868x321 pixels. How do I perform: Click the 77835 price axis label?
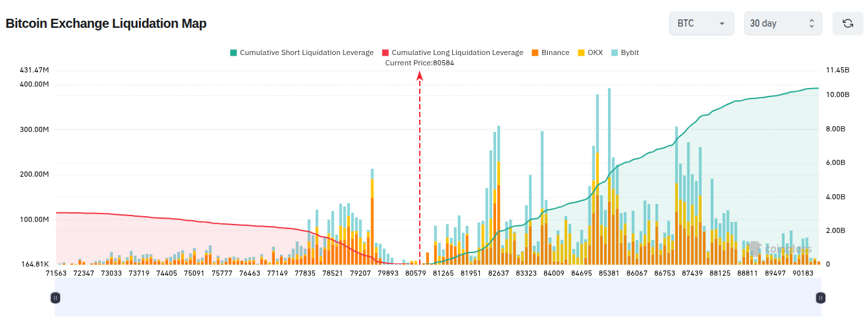[305, 274]
